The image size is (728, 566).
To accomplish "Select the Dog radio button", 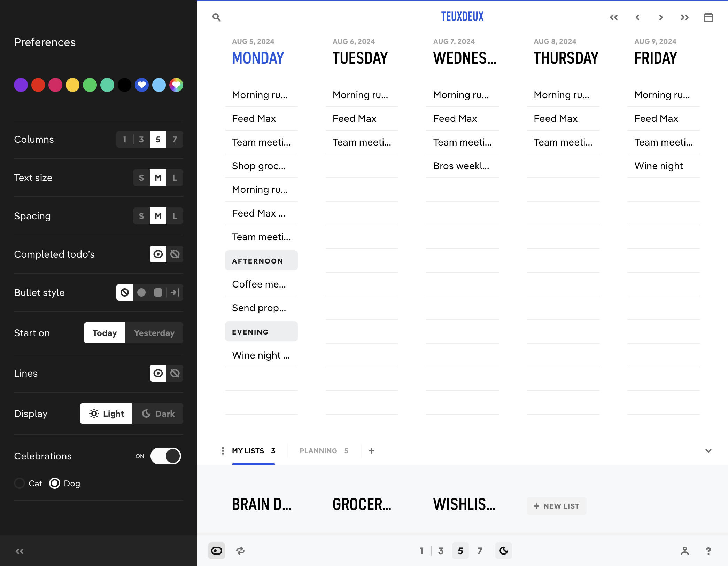I will click(x=55, y=483).
